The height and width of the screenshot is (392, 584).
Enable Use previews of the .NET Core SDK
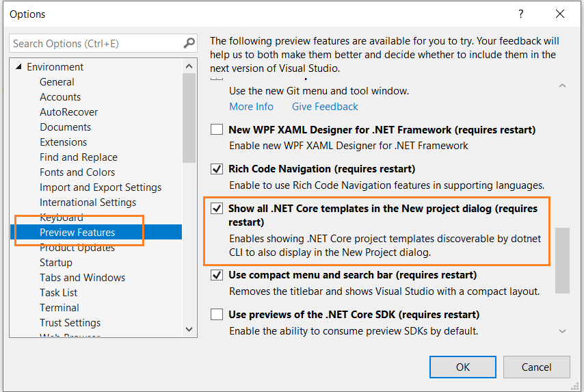point(217,315)
